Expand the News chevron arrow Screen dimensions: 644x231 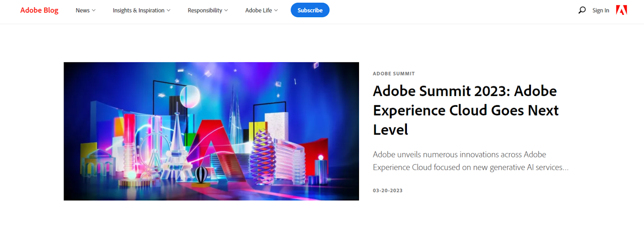(94, 10)
